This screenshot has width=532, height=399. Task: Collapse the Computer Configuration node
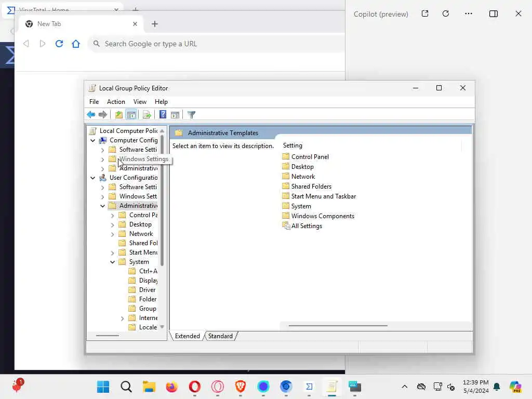pyautogui.click(x=92, y=140)
